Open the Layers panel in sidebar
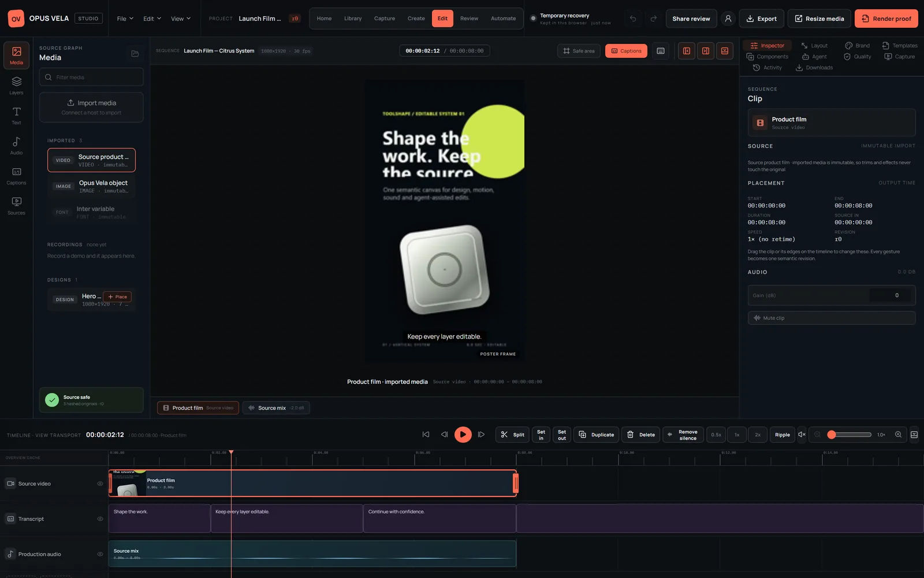This screenshot has height=578, width=924. point(16,86)
